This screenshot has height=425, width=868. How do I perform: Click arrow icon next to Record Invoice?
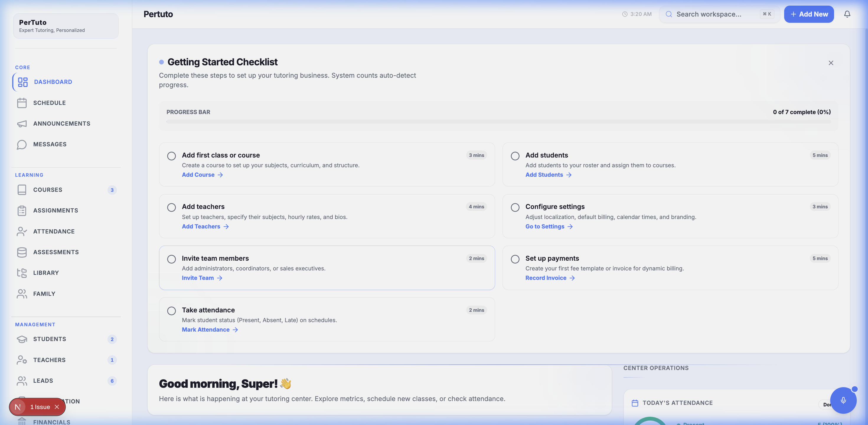[572, 278]
